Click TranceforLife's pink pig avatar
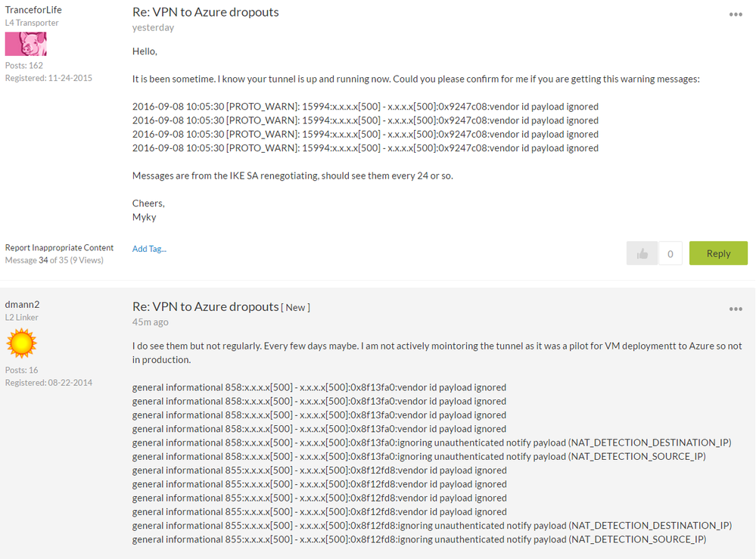The width and height of the screenshot is (756, 559). (x=26, y=44)
